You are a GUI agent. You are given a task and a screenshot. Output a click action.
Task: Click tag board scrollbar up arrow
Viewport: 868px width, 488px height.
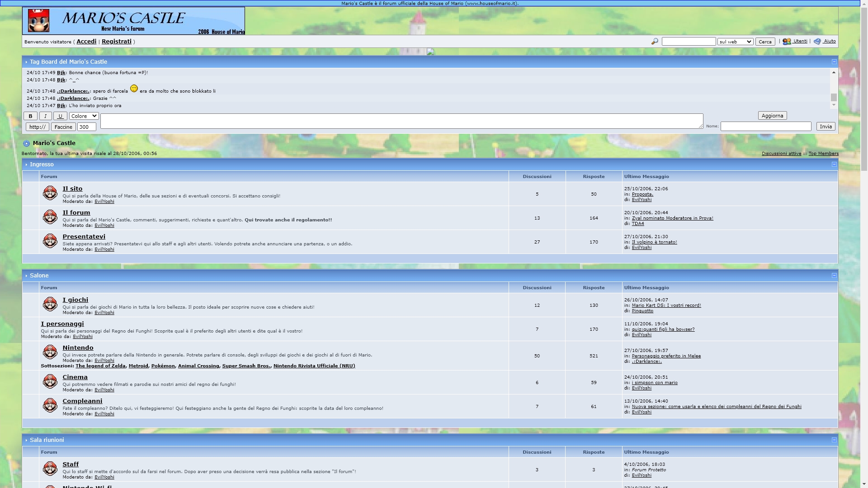click(834, 72)
